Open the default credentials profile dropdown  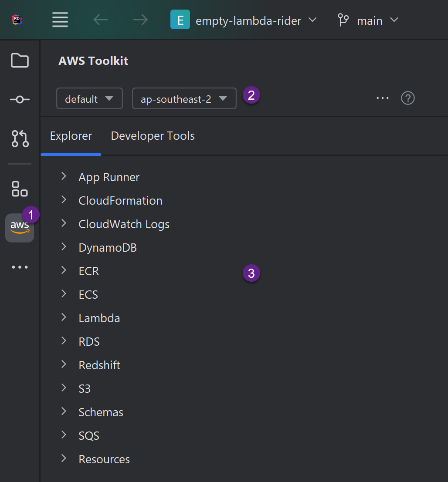click(x=89, y=98)
